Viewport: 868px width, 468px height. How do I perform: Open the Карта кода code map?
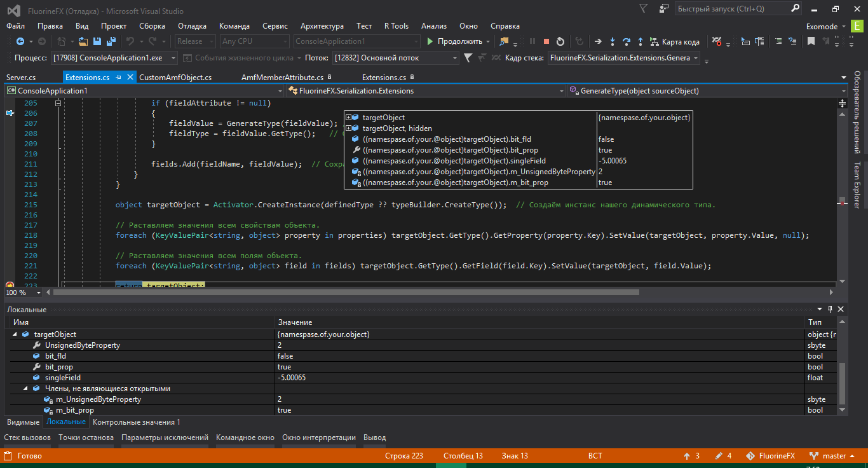[x=675, y=41]
